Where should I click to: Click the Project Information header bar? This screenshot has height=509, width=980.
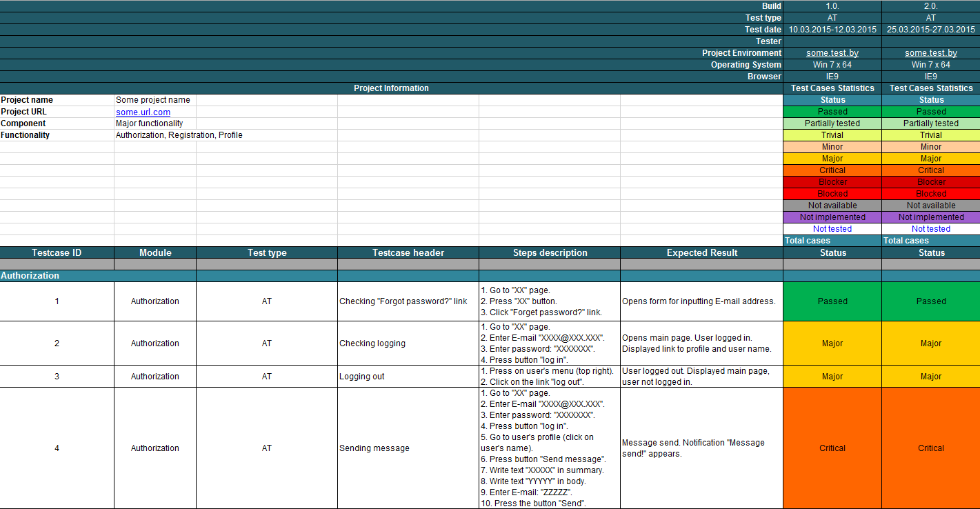coord(391,88)
